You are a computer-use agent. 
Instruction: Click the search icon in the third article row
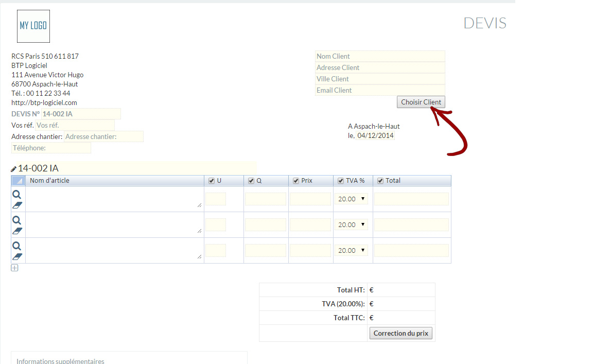pos(16,246)
